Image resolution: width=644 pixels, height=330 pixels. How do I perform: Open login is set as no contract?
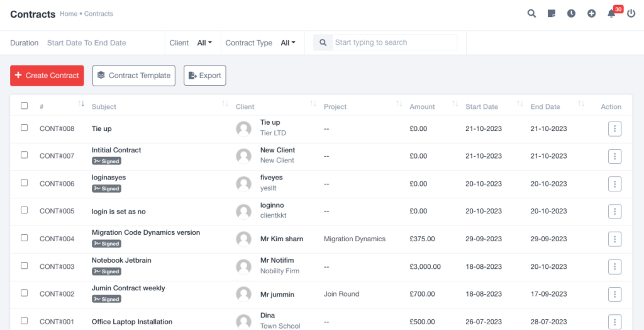tap(119, 212)
